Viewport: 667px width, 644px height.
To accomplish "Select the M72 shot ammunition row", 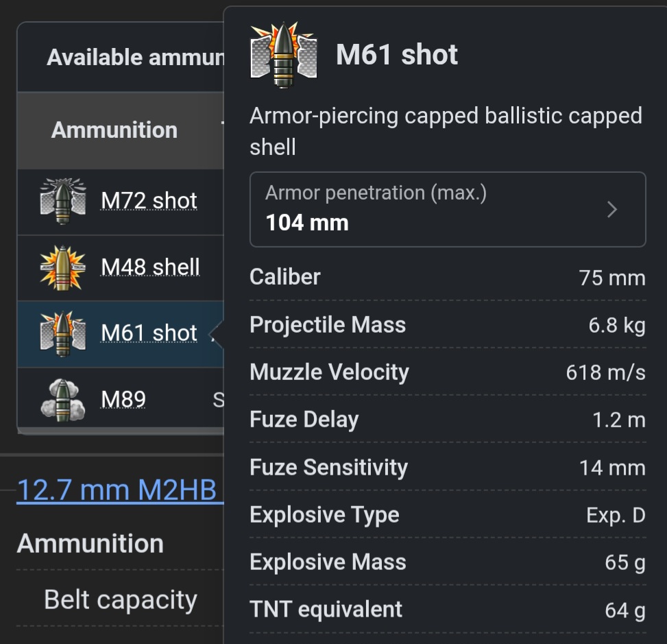I will (x=123, y=200).
